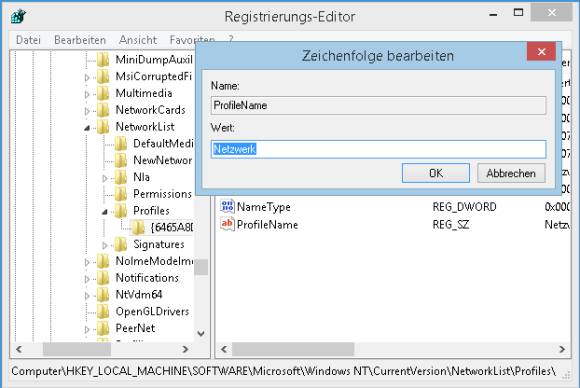Click the NameType DWORD value icon
This screenshot has width=580, height=388.
pos(227,206)
